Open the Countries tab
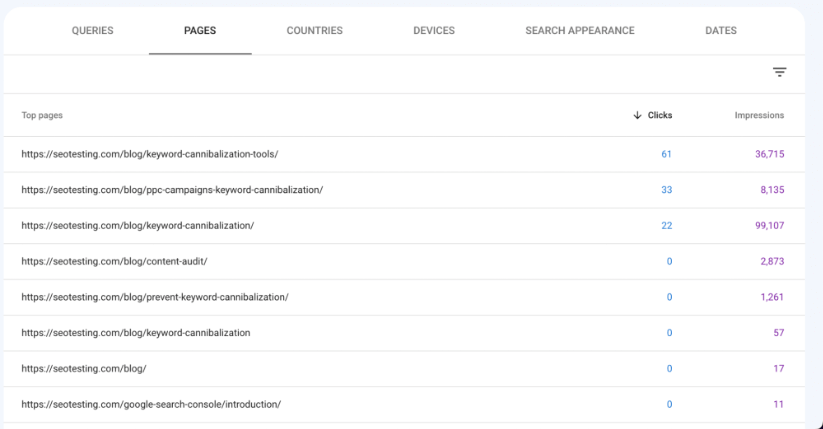The image size is (823, 429). 314,30
